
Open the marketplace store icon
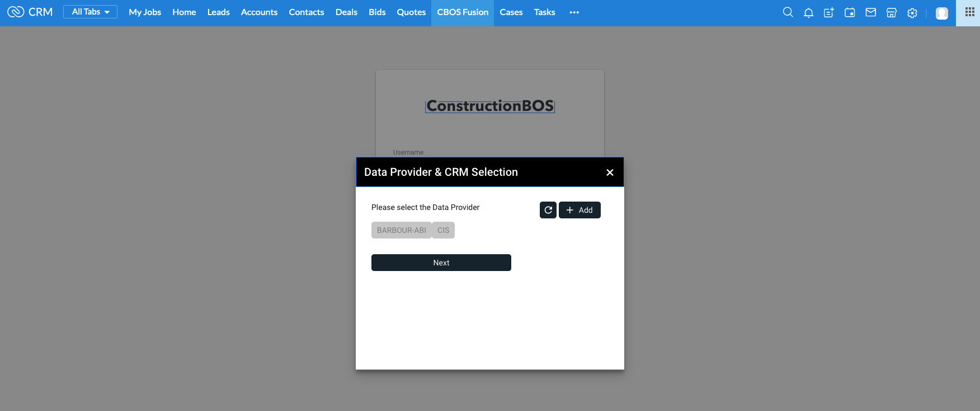click(892, 12)
